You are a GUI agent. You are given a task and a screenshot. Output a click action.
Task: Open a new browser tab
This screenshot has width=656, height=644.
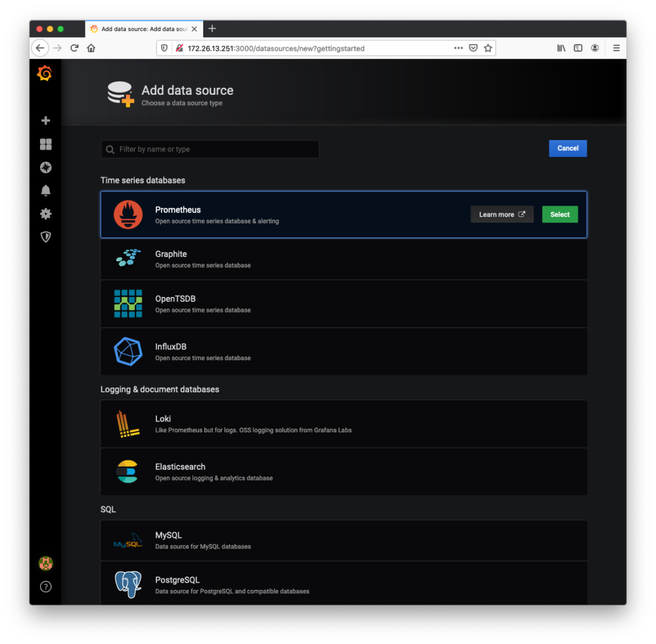(x=212, y=28)
